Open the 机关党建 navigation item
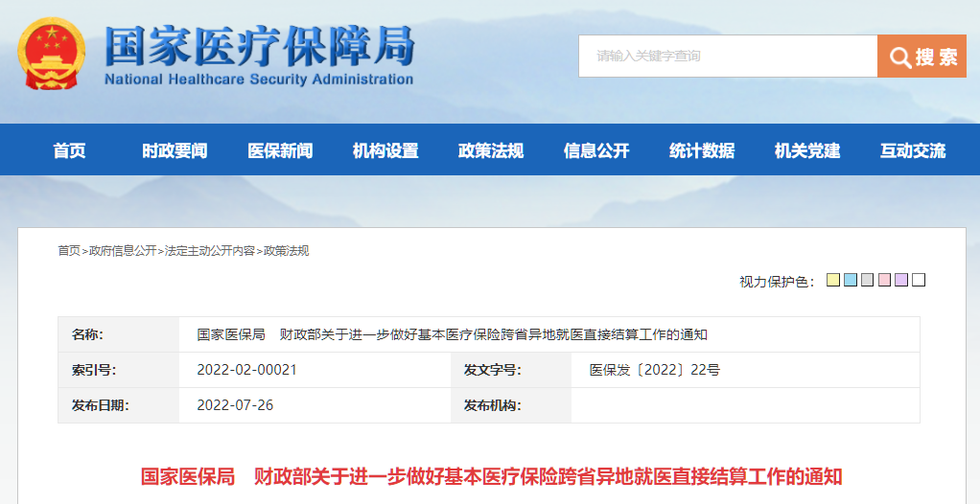 [x=807, y=150]
